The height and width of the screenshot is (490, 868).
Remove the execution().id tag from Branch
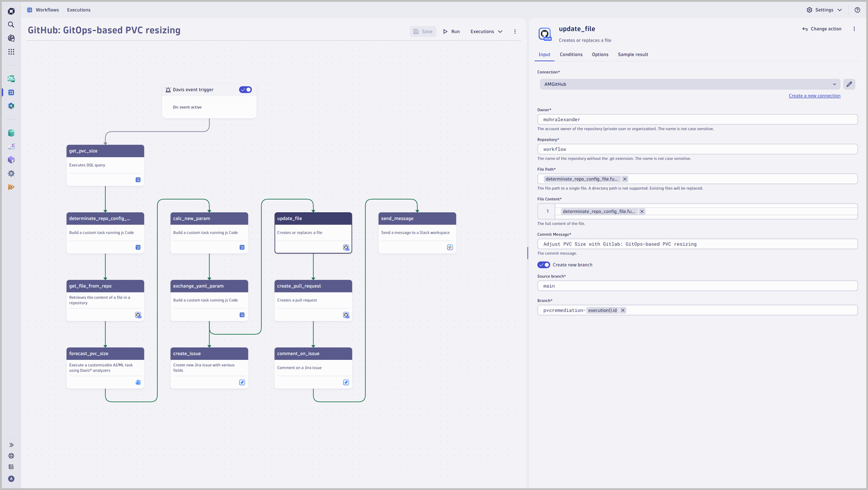click(x=623, y=310)
